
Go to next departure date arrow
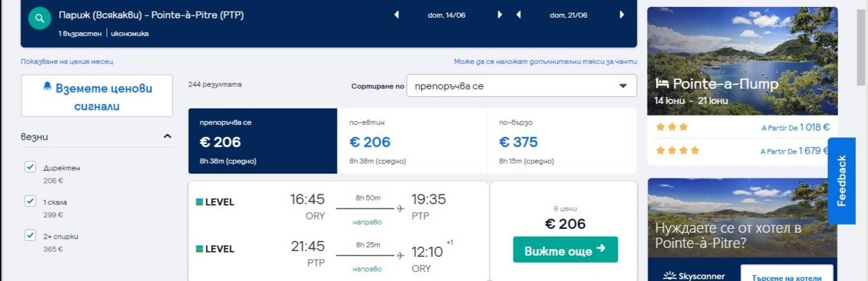point(500,15)
